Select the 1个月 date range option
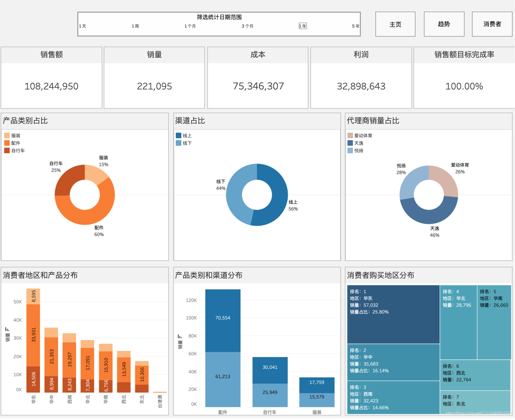The width and height of the screenshot is (515, 420). pos(190,26)
